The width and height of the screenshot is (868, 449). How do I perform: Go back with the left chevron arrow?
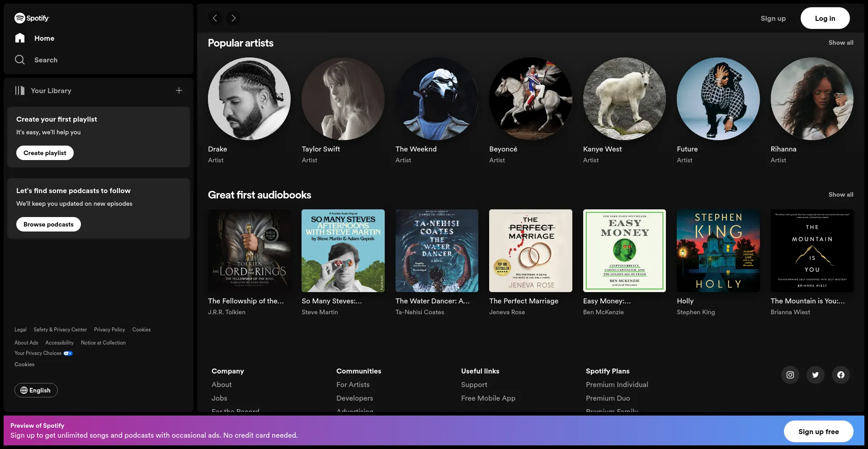click(215, 18)
